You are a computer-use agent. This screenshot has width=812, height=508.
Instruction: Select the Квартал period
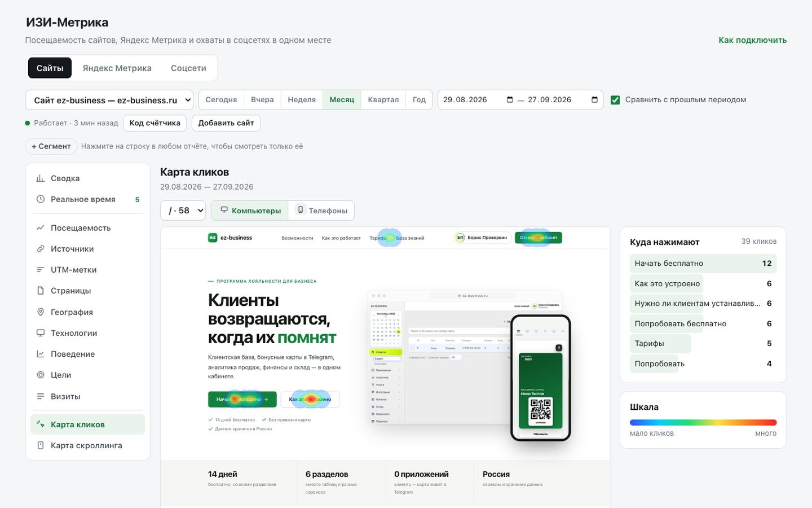[x=383, y=100]
